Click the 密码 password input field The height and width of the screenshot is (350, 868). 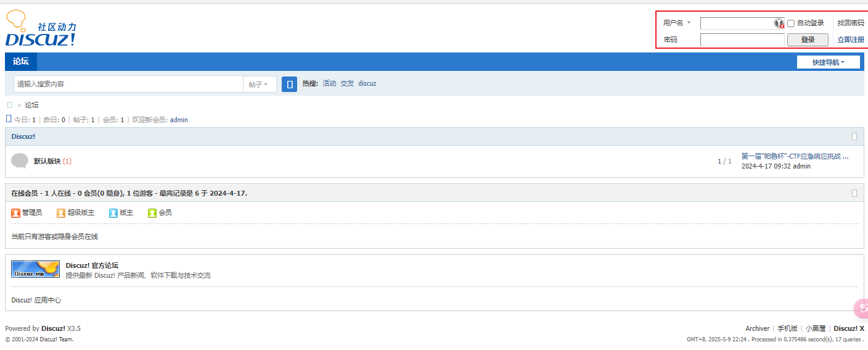click(x=742, y=40)
